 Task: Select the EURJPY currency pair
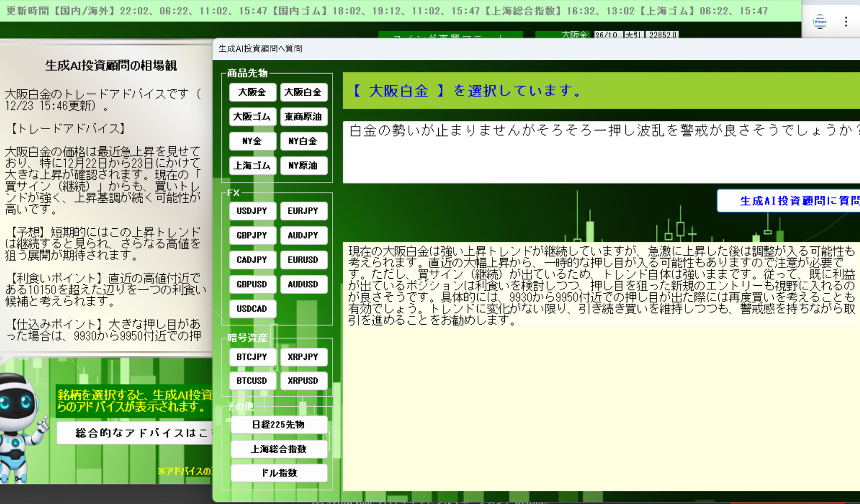pos(303,211)
